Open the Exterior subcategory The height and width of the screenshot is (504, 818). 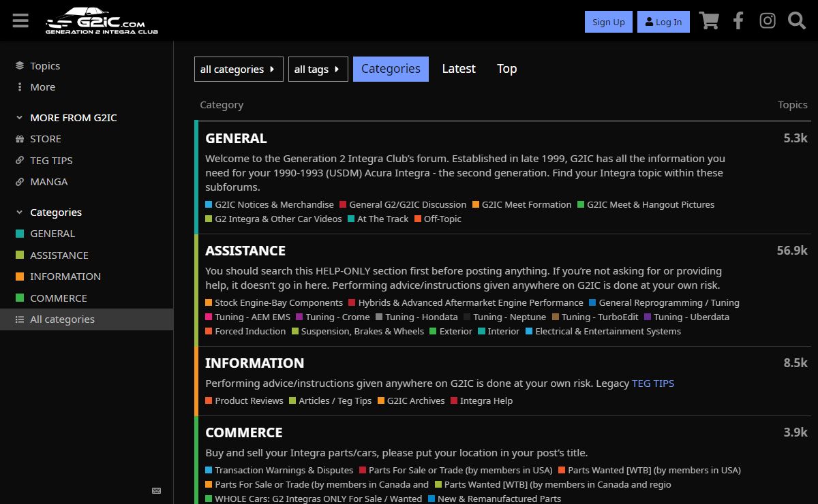point(451,331)
